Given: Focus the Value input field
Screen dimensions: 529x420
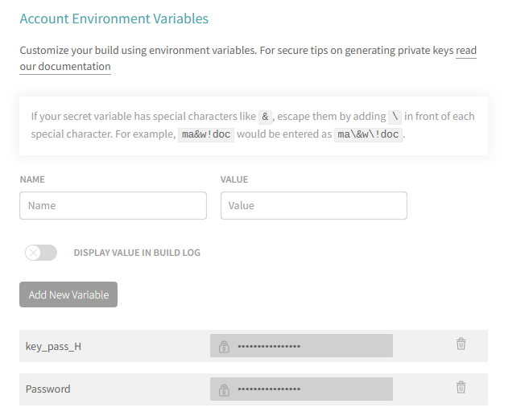Looking at the screenshot, I should (x=313, y=205).
